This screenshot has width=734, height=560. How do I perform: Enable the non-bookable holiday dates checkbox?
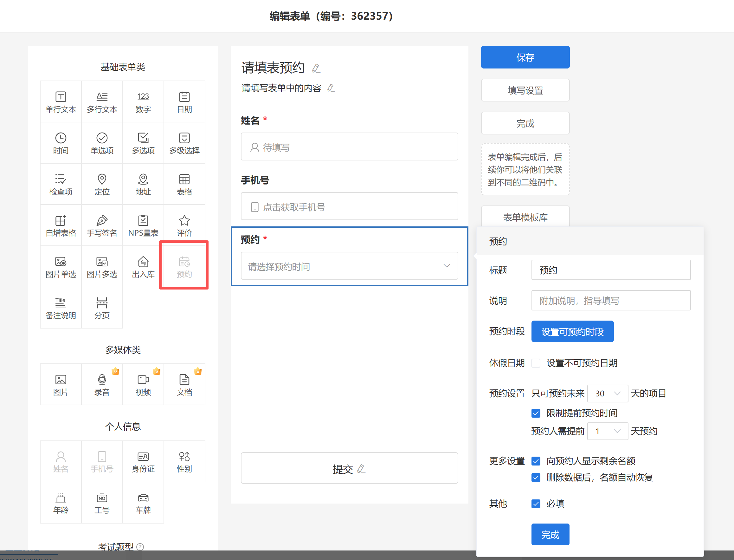[x=536, y=363]
